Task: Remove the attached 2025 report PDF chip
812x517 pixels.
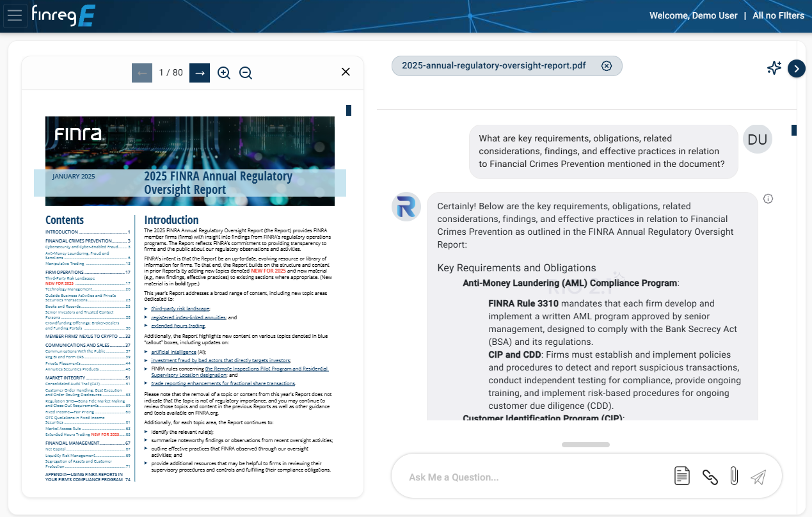Action: [x=607, y=66]
